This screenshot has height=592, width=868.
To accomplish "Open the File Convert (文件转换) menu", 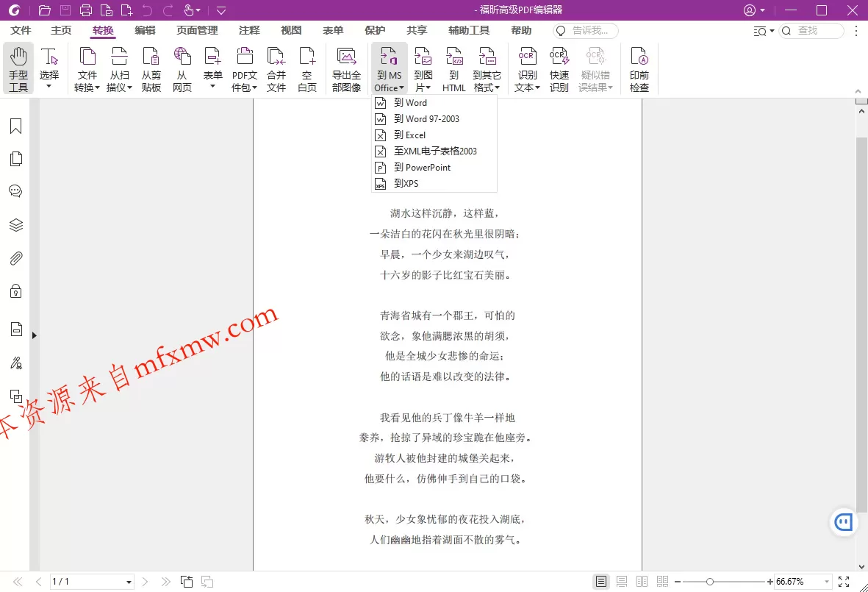I will (x=87, y=68).
